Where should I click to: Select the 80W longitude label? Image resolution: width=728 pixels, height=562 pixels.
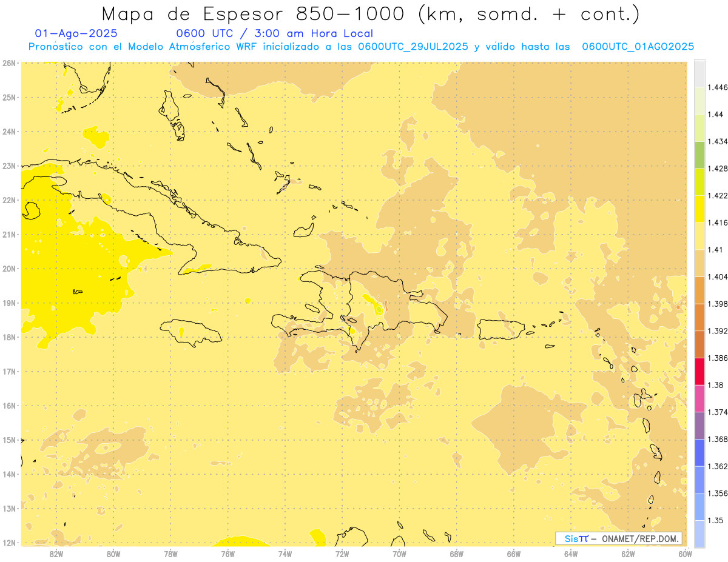pyautogui.click(x=113, y=554)
